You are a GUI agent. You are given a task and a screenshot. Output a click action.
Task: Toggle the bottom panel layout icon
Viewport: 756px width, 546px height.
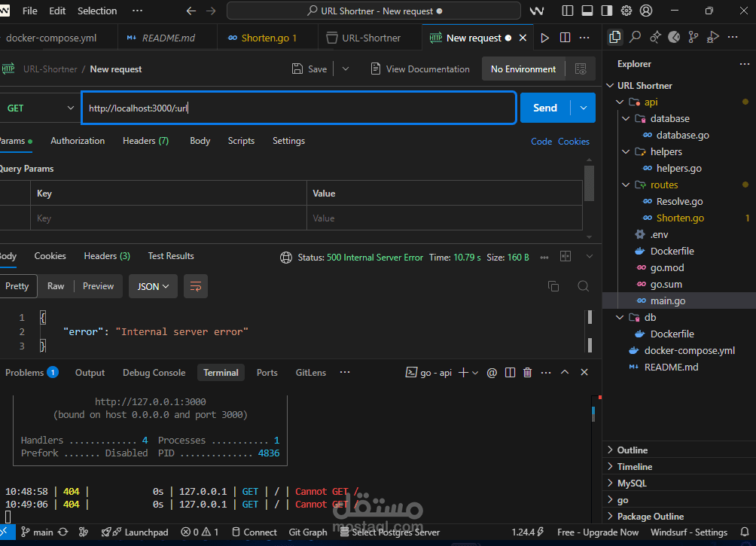(x=587, y=11)
